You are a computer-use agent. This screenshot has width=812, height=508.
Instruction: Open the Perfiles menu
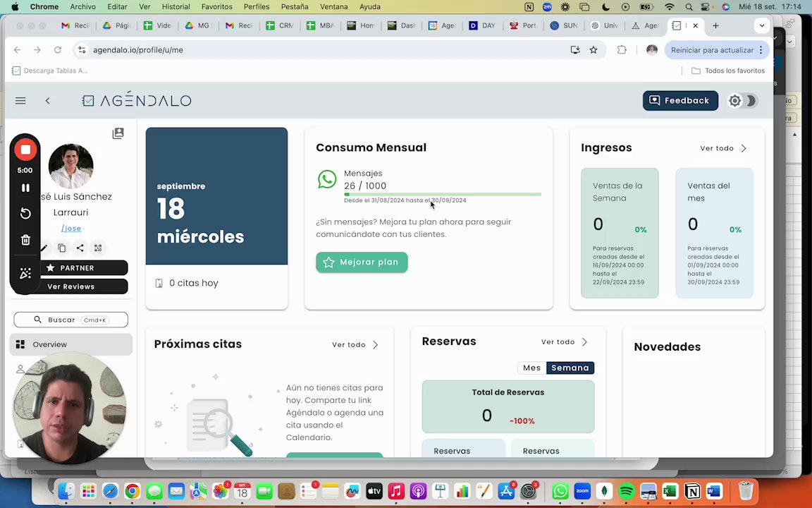tap(257, 7)
